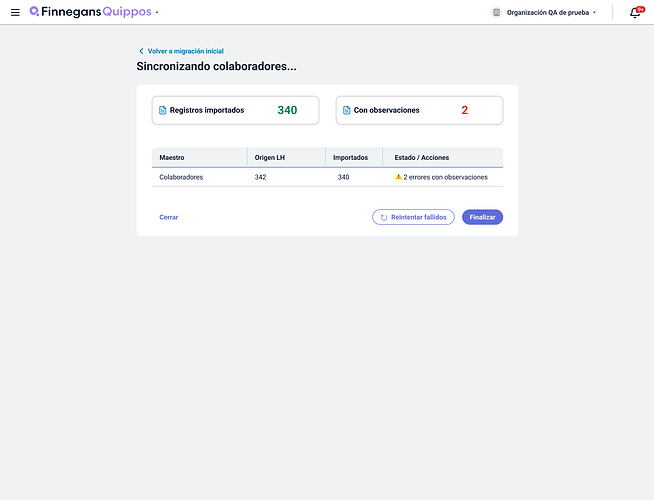
Task: Click the retry circular arrow icon
Action: tap(384, 217)
